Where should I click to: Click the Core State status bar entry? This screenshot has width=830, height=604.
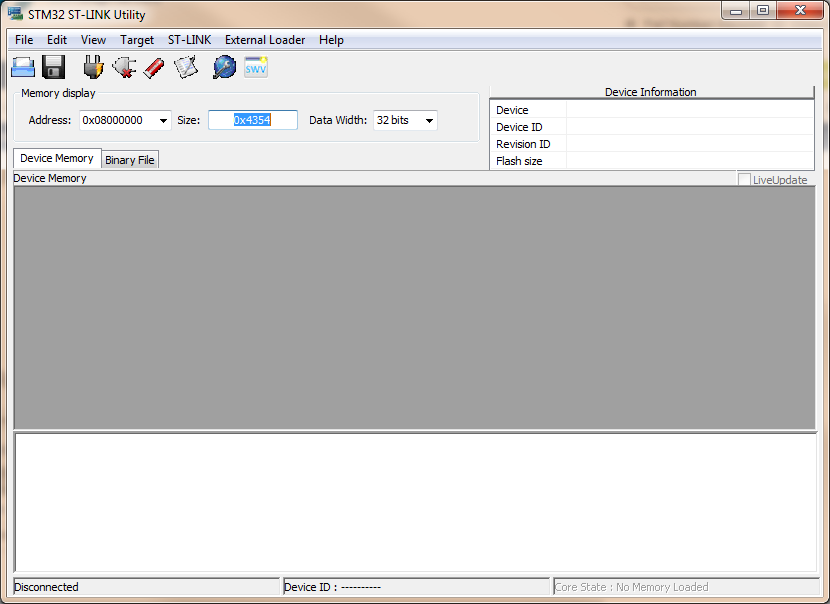click(x=686, y=587)
